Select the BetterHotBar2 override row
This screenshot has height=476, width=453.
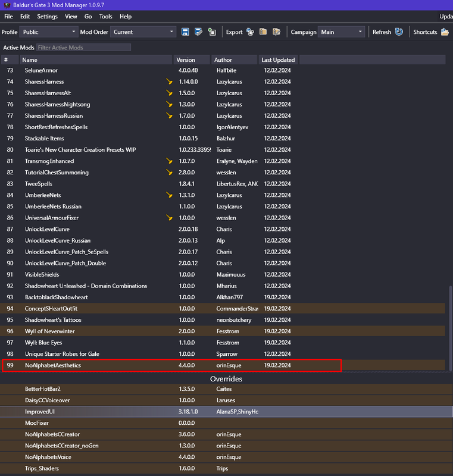(226, 389)
